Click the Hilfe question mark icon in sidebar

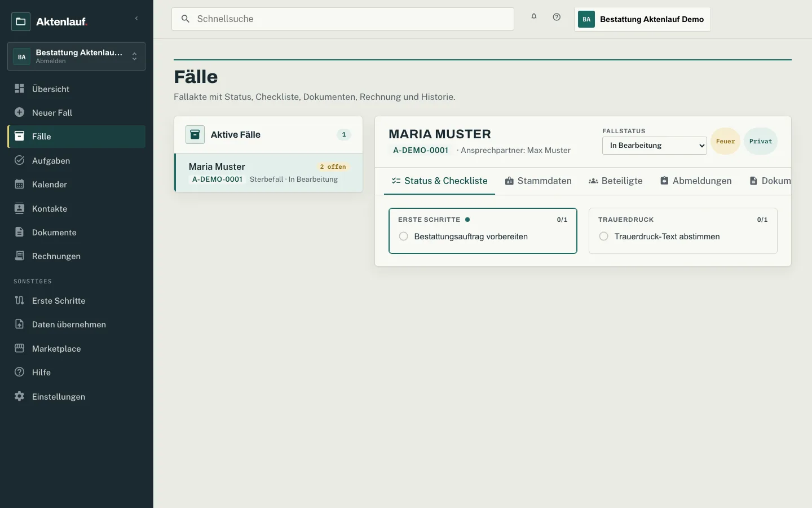coord(19,372)
